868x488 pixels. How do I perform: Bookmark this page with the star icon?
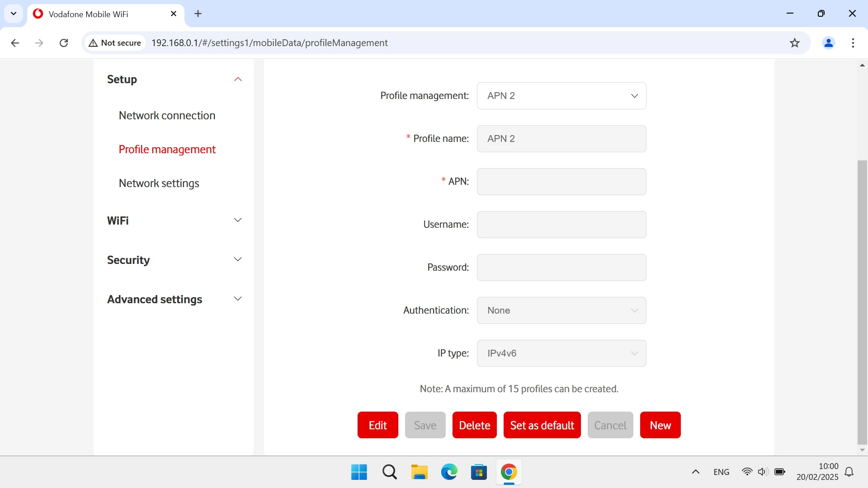coord(794,43)
